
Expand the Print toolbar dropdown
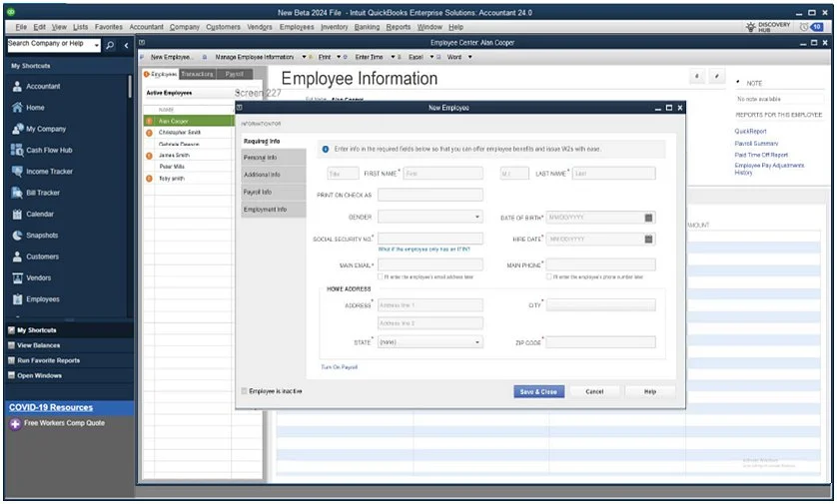(x=339, y=57)
